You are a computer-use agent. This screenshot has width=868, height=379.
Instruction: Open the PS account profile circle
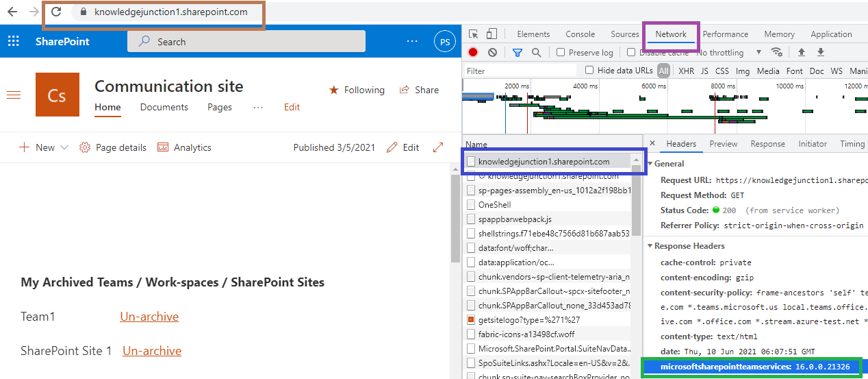(x=445, y=42)
